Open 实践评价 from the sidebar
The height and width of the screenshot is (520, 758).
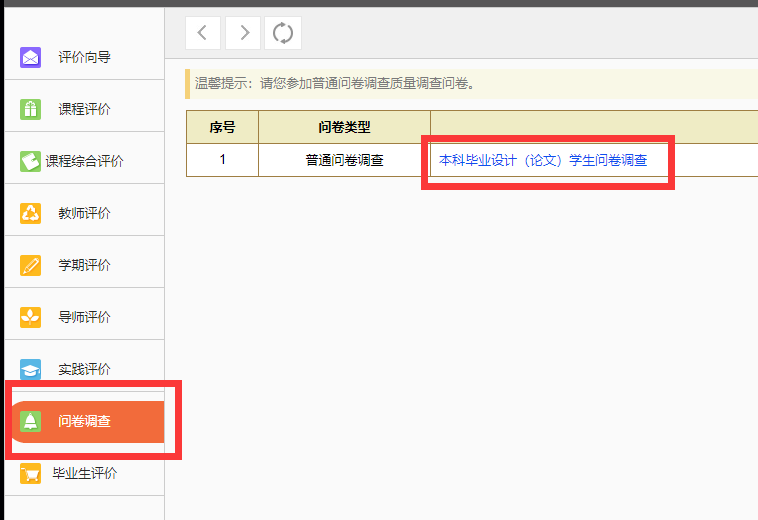pyautogui.click(x=85, y=369)
